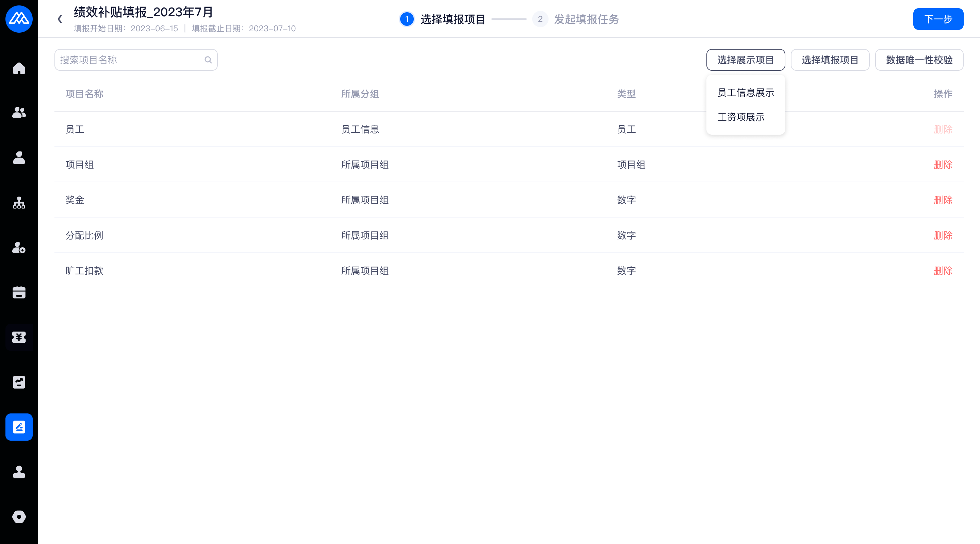Click the add-person sidebar icon
980x544 pixels.
point(19,248)
